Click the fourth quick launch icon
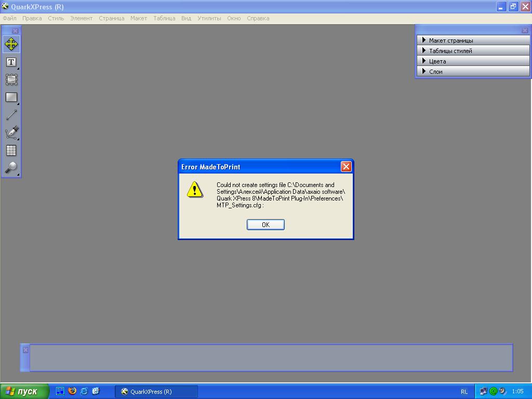Screen dimensions: 532x399 [96, 391]
